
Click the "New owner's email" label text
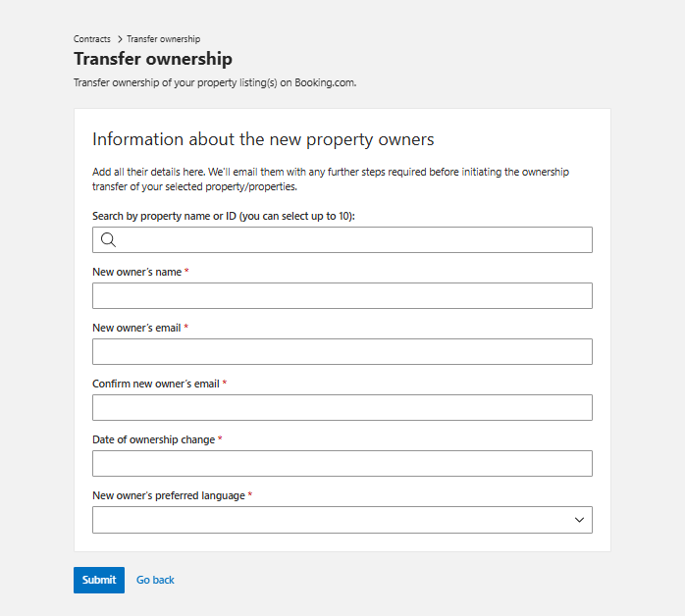click(x=136, y=328)
